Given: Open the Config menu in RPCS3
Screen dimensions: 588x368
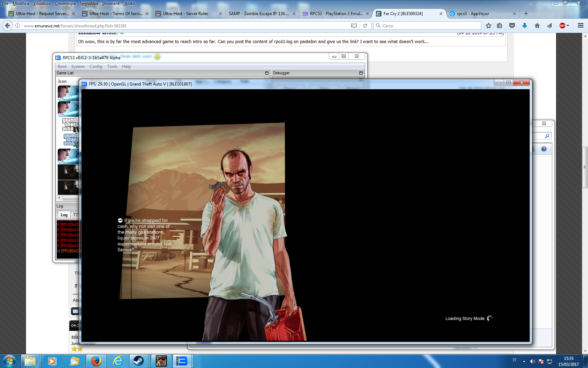Looking at the screenshot, I should point(96,67).
